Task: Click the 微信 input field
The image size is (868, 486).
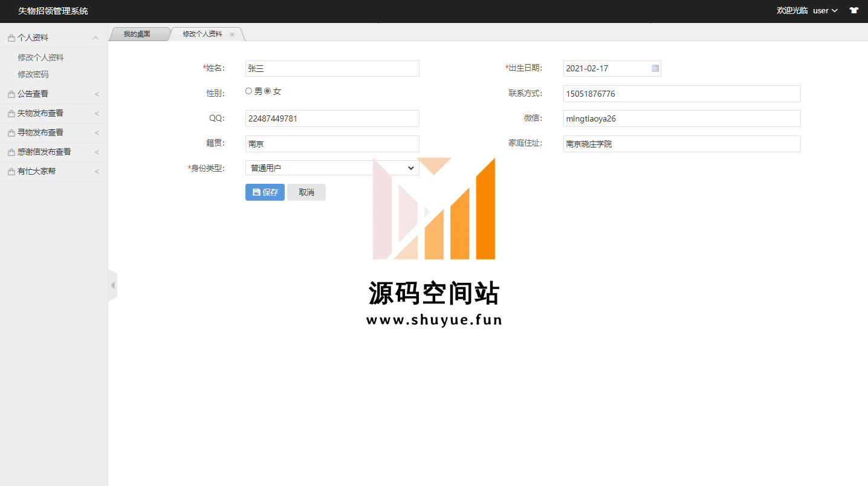Action: [682, 118]
